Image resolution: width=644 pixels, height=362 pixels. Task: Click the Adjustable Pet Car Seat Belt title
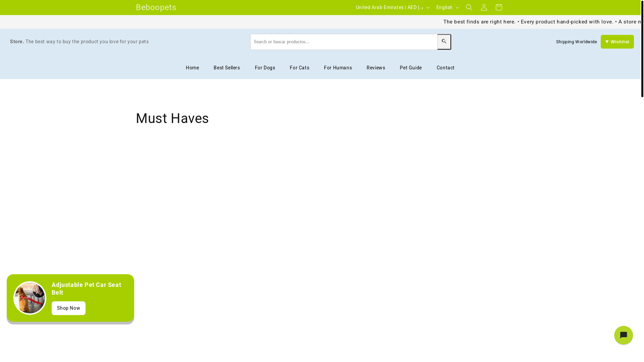click(x=86, y=289)
